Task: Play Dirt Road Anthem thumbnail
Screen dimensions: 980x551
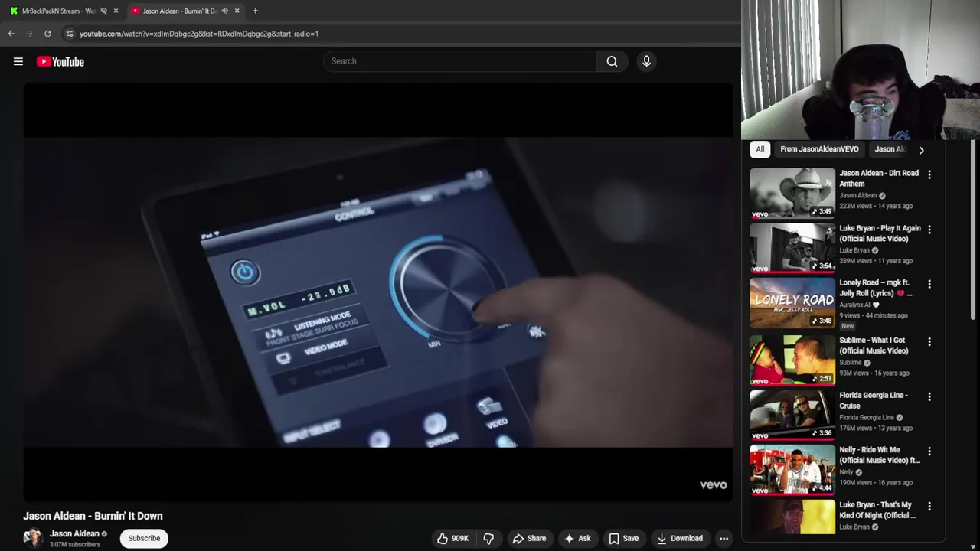Action: pos(792,193)
